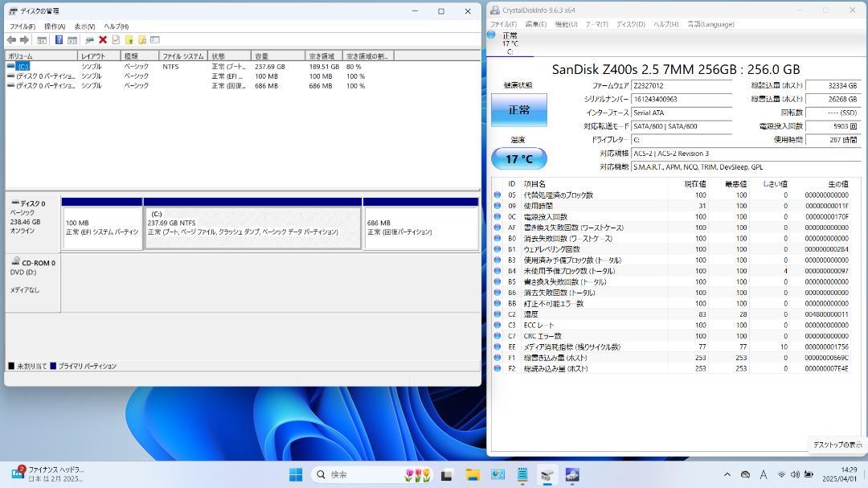This screenshot has height=488, width=868.
Task: Open ファイル(F) menu in Disk Management
Action: click(23, 27)
